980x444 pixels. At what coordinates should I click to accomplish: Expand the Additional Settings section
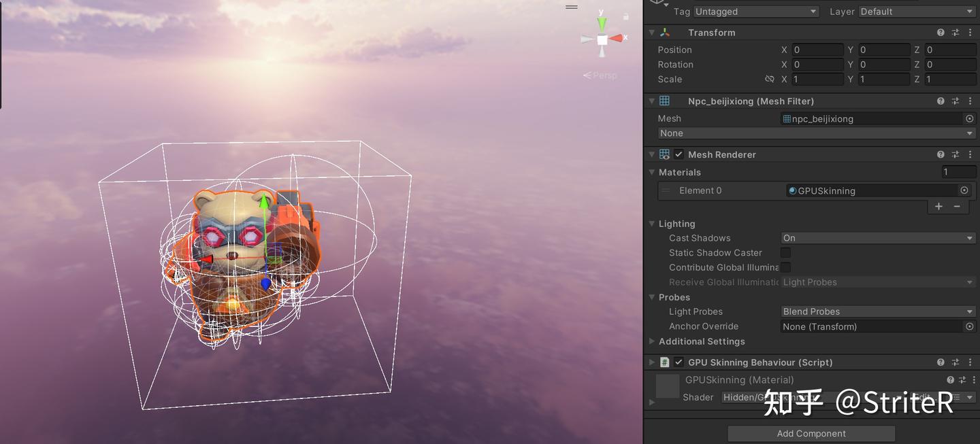point(652,341)
